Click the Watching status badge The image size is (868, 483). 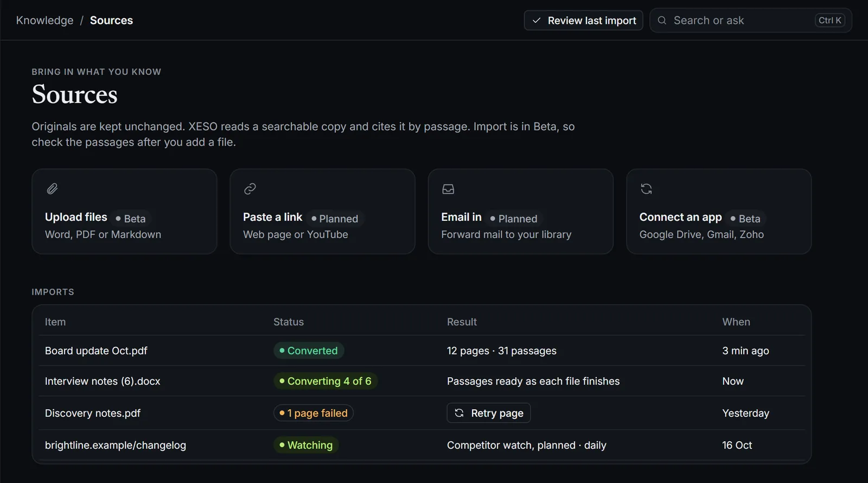(306, 445)
